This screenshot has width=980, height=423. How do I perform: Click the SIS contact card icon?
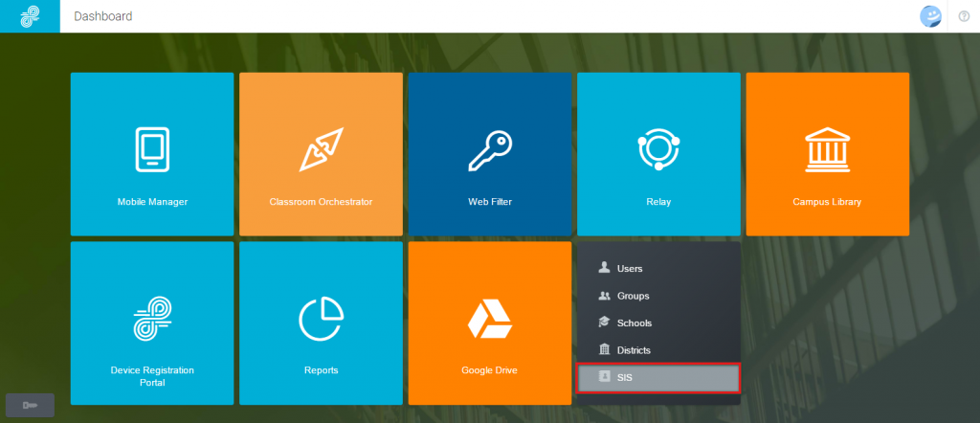click(605, 377)
